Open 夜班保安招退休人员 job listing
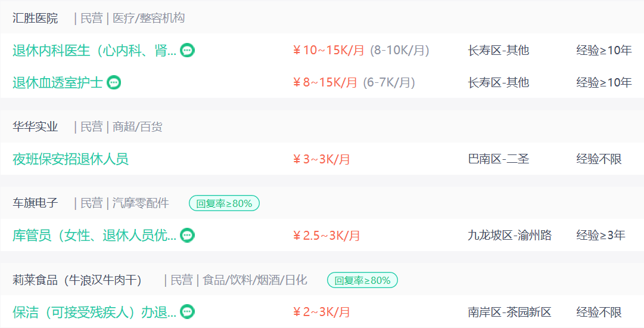The height and width of the screenshot is (328, 644). 70,159
